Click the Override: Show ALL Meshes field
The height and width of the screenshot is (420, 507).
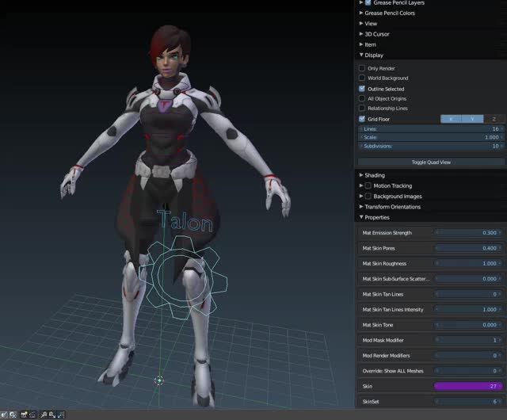tap(468, 371)
